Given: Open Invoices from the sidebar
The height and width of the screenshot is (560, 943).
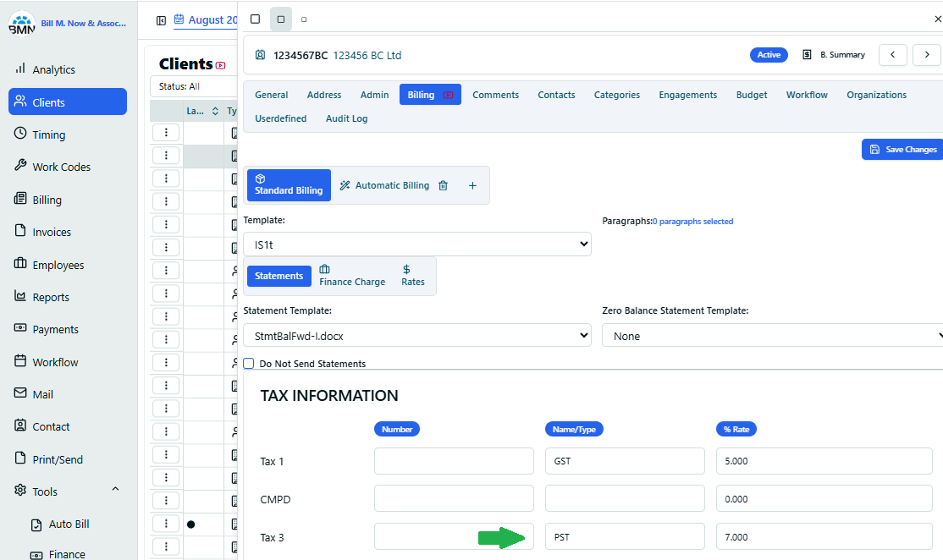Looking at the screenshot, I should point(42,231).
